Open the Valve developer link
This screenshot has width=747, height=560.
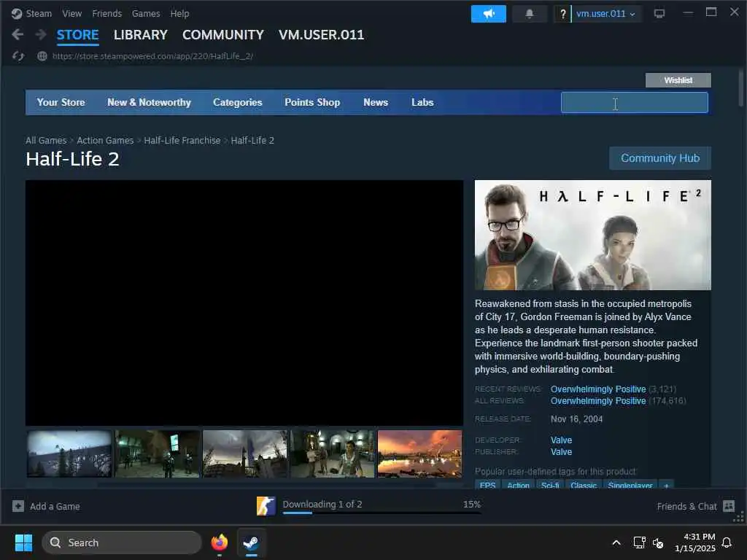(561, 440)
